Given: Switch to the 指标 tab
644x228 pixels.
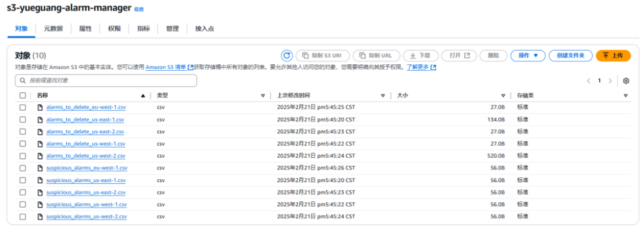Looking at the screenshot, I should coord(144,29).
